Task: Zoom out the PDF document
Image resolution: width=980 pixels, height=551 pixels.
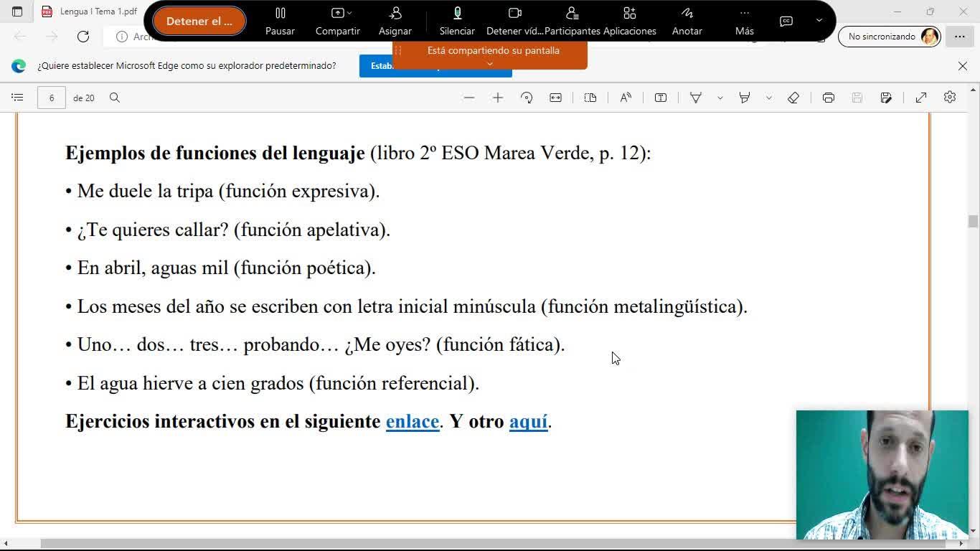Action: [x=469, y=98]
